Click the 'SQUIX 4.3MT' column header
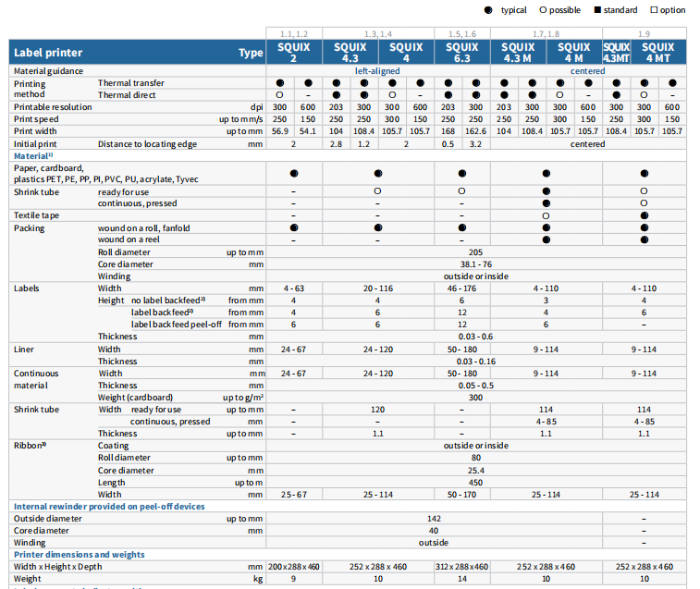The image size is (700, 589). click(x=617, y=53)
